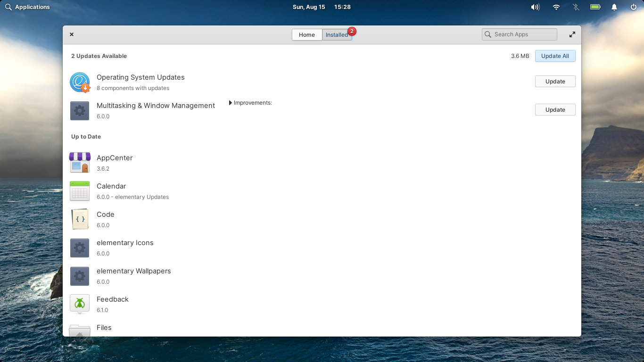Click the 'elementary Icons' row title

point(125,243)
